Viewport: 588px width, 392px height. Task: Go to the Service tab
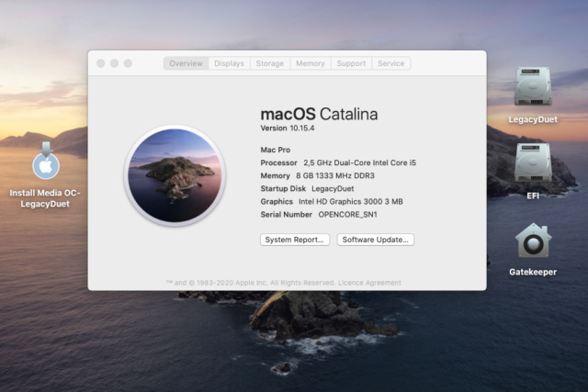pyautogui.click(x=390, y=63)
